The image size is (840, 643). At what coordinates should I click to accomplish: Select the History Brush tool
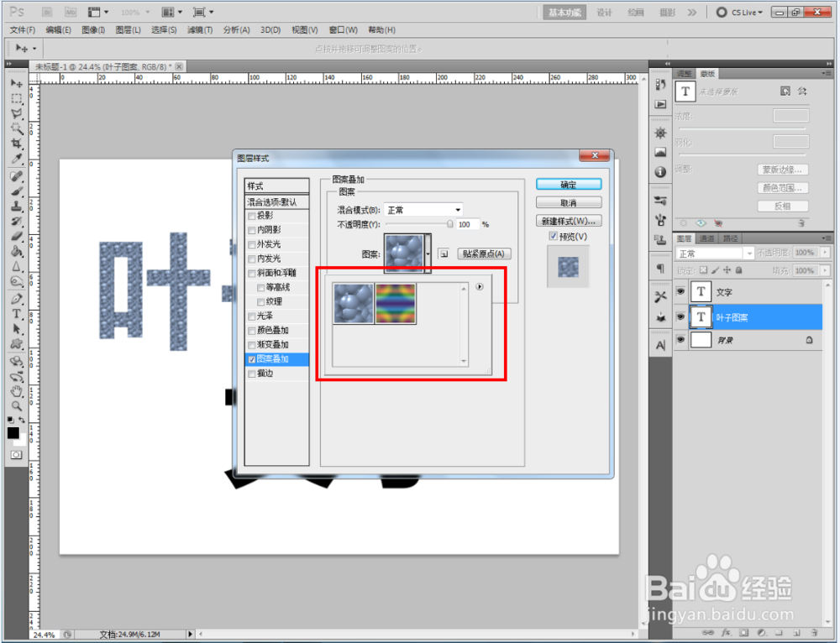point(17,221)
